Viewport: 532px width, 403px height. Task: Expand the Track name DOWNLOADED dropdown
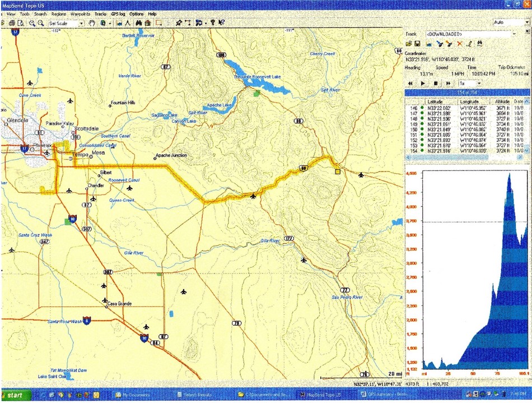click(x=514, y=34)
